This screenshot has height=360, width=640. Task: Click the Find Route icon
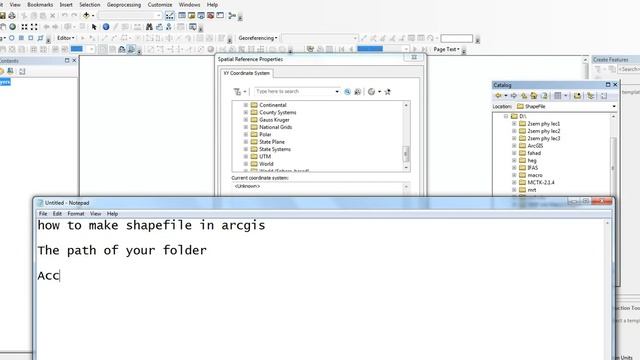[159, 27]
